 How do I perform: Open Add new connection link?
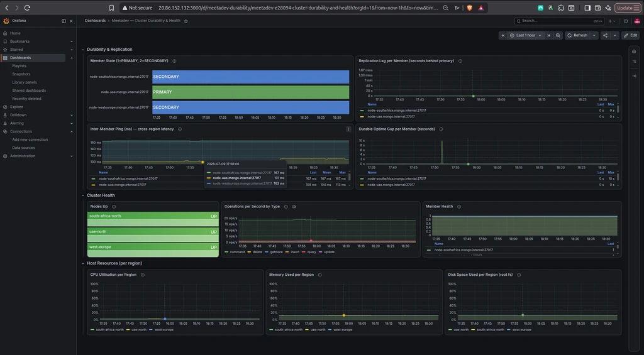pyautogui.click(x=30, y=139)
